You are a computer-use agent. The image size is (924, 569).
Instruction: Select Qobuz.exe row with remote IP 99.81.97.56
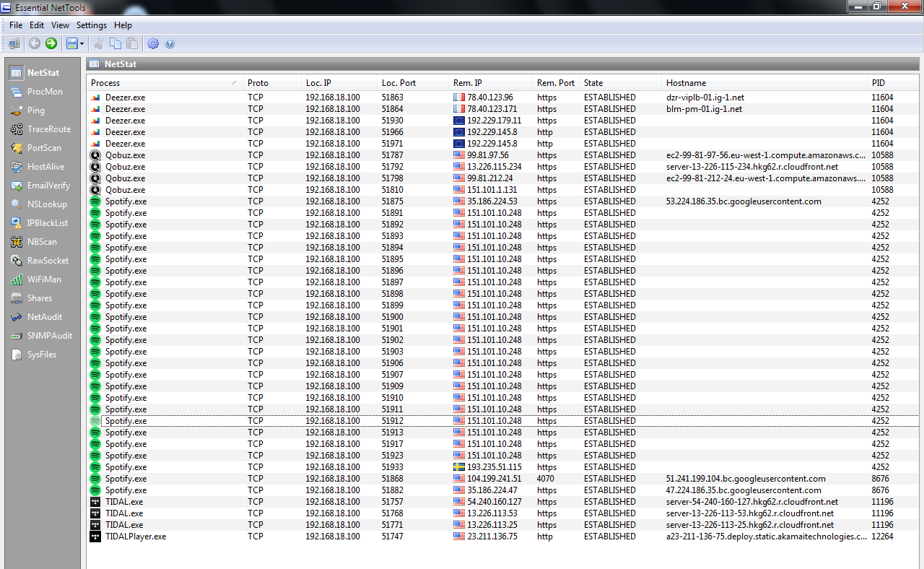pos(504,155)
